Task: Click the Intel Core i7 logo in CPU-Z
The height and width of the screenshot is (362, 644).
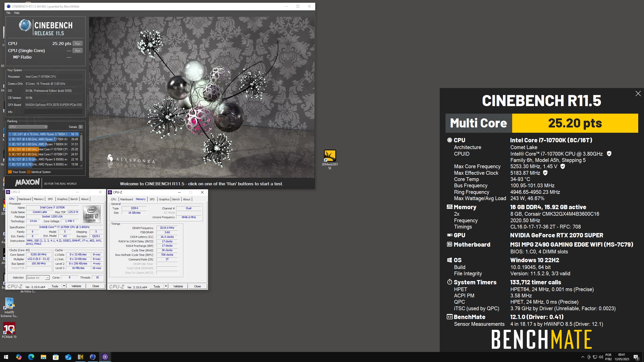Action: (92, 214)
